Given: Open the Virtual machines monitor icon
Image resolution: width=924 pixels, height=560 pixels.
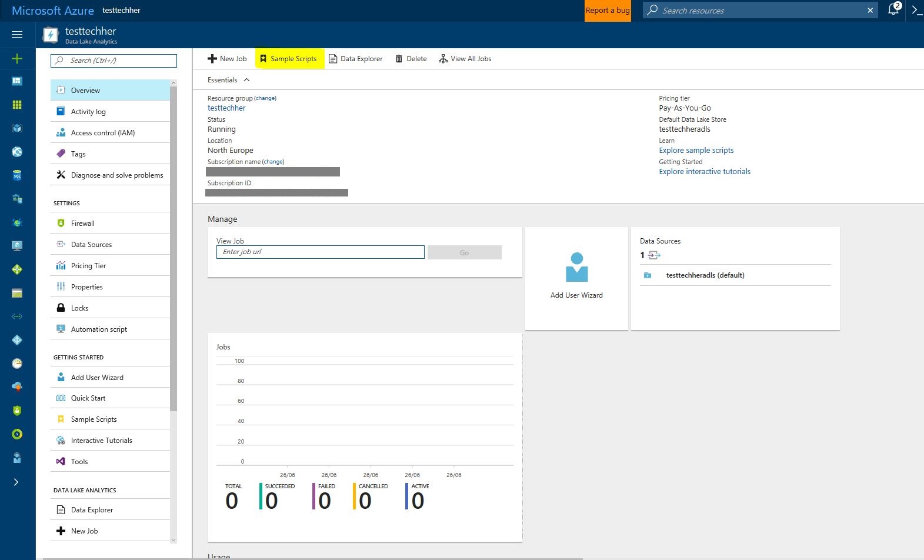Looking at the screenshot, I should (x=17, y=246).
